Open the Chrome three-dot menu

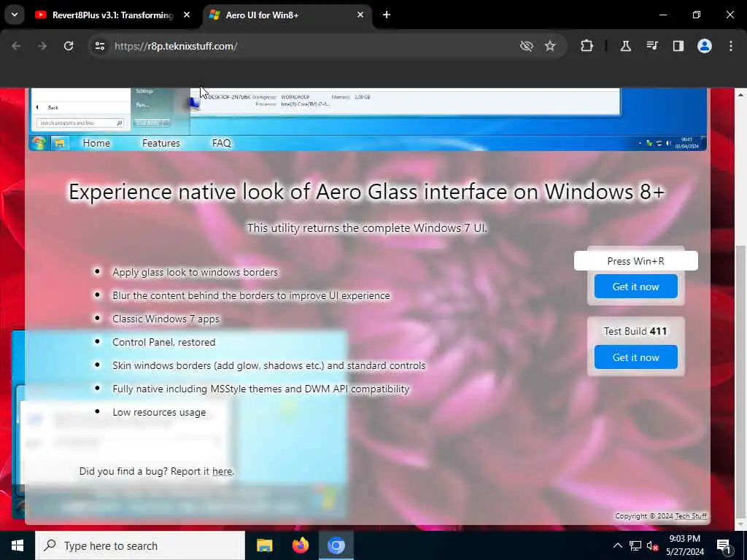pyautogui.click(x=730, y=46)
